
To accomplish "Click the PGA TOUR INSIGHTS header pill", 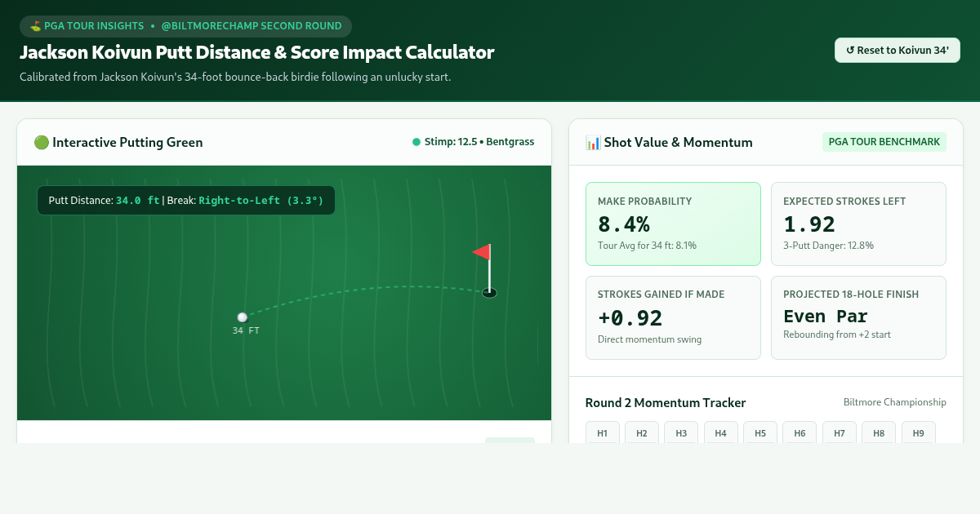I will [x=185, y=26].
